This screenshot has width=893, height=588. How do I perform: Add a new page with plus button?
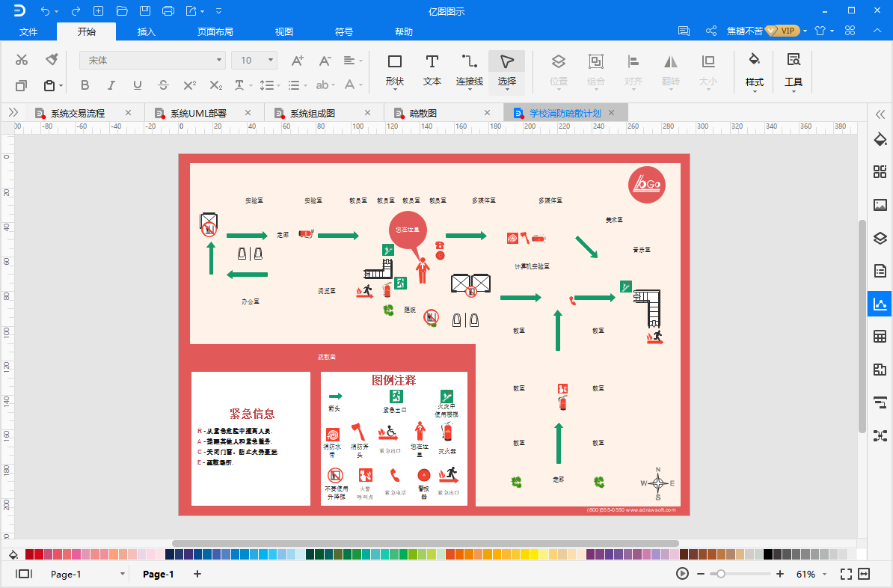(197, 574)
